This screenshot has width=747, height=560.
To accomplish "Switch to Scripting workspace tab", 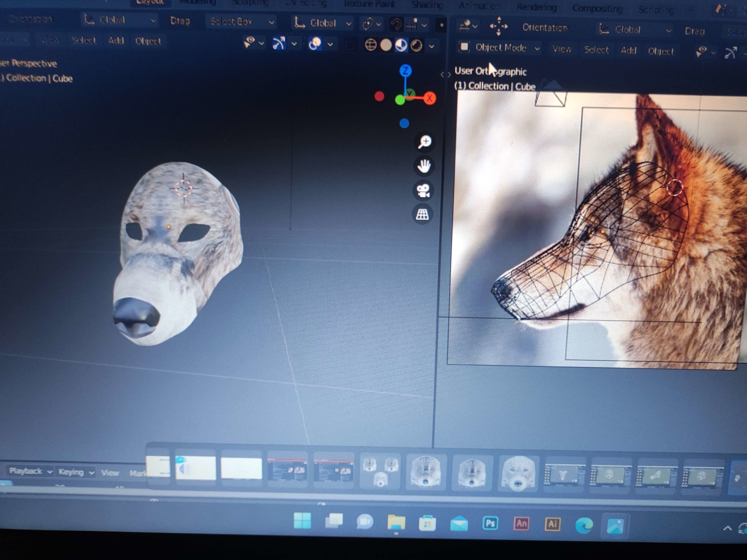I will coord(656,10).
